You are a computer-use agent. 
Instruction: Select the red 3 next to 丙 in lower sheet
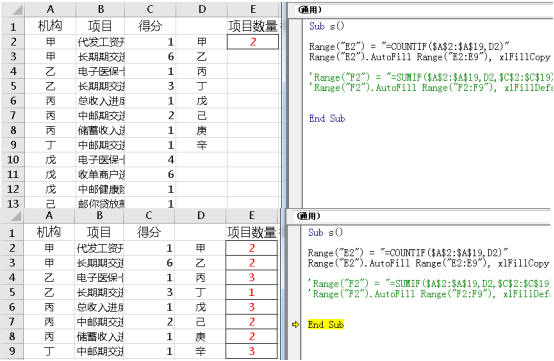pos(252,278)
